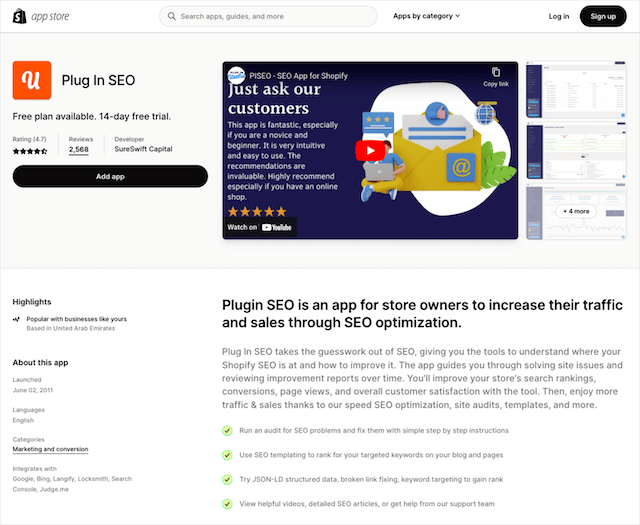This screenshot has width=640, height=525.
Task: Open the Shopify app store logo
Action: (x=41, y=16)
